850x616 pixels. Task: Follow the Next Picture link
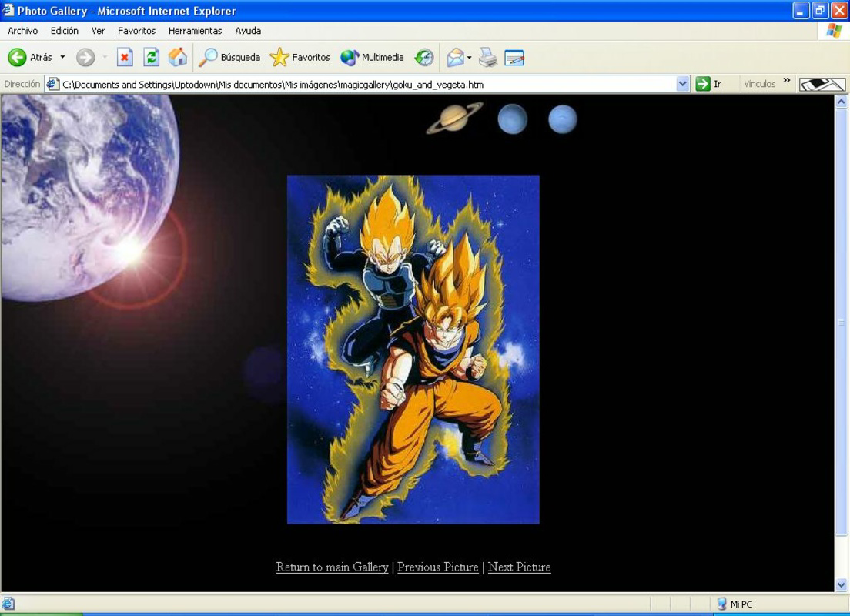click(x=520, y=567)
